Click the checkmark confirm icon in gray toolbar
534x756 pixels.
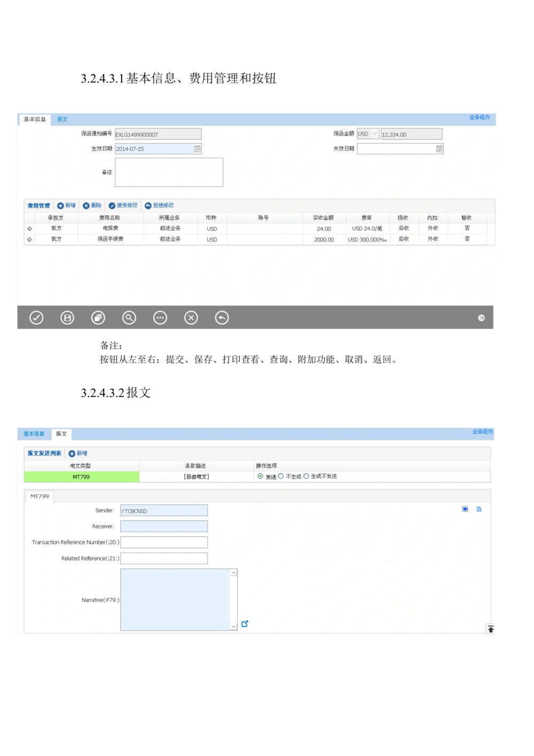click(36, 318)
